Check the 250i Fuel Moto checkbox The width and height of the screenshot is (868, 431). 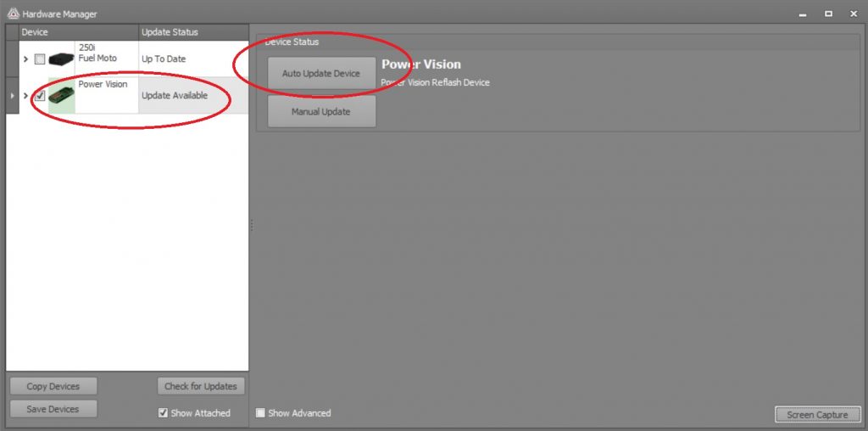[x=40, y=59]
